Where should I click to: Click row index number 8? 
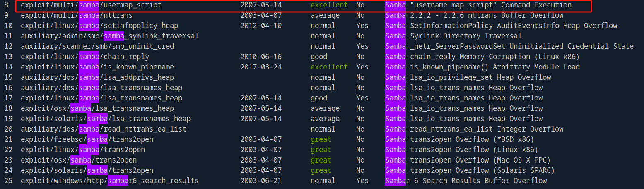6,5
